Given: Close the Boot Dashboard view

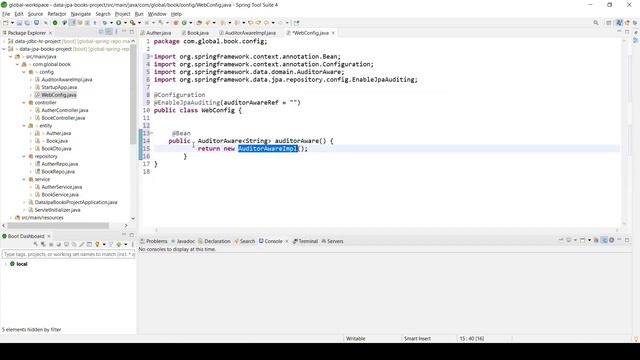Looking at the screenshot, I should coord(49,236).
